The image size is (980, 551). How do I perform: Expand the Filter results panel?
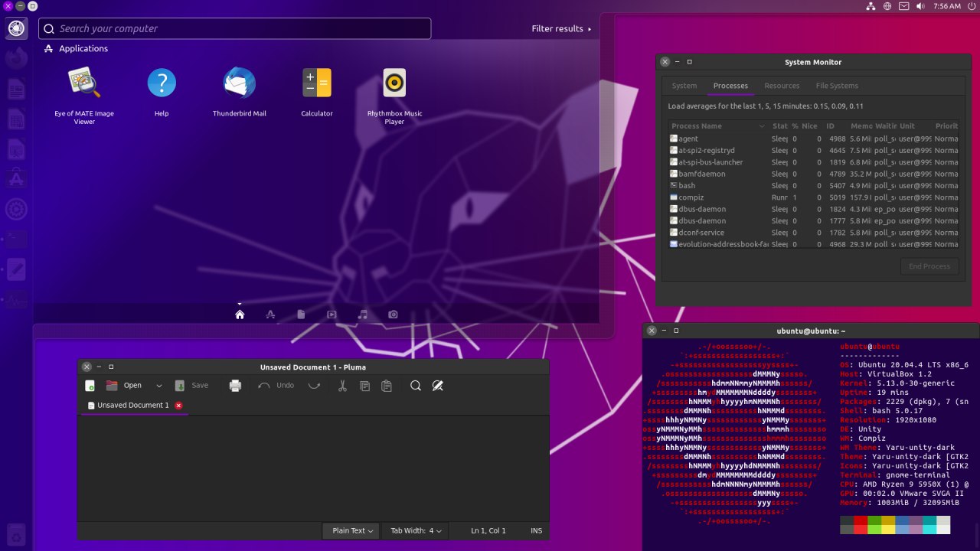tap(561, 29)
